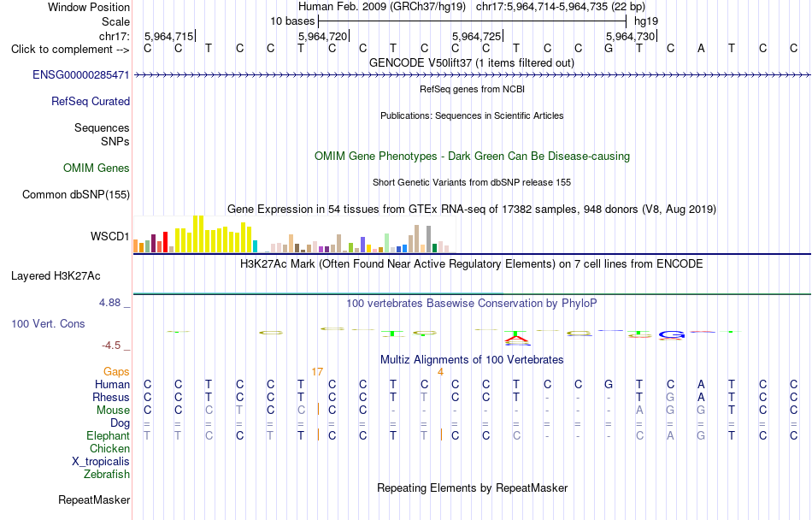Click the RefSeq genes from NCBI title
This screenshot has width=812, height=520.
(x=473, y=89)
